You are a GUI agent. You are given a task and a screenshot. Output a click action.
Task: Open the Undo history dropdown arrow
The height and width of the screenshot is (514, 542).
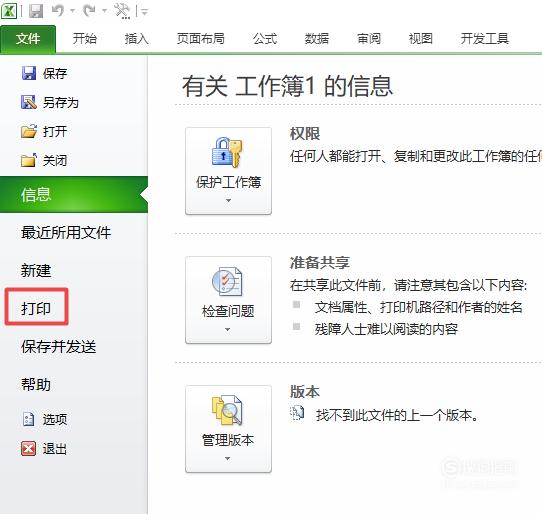(73, 11)
